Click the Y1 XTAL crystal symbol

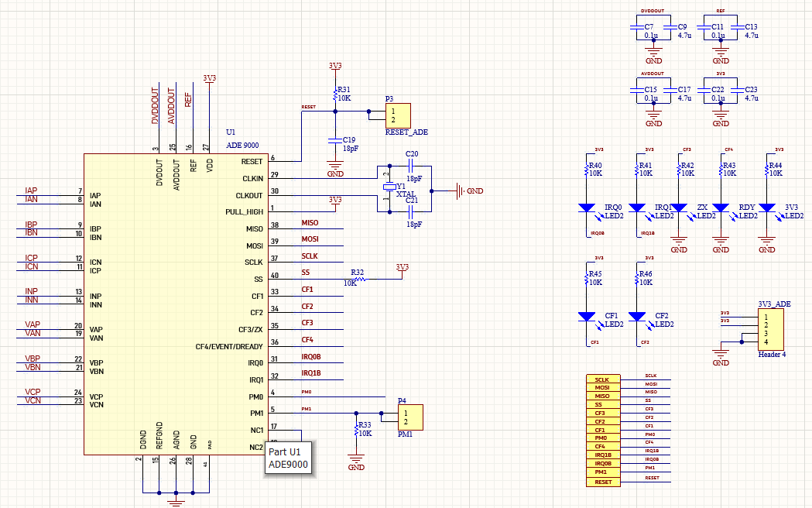(389, 187)
